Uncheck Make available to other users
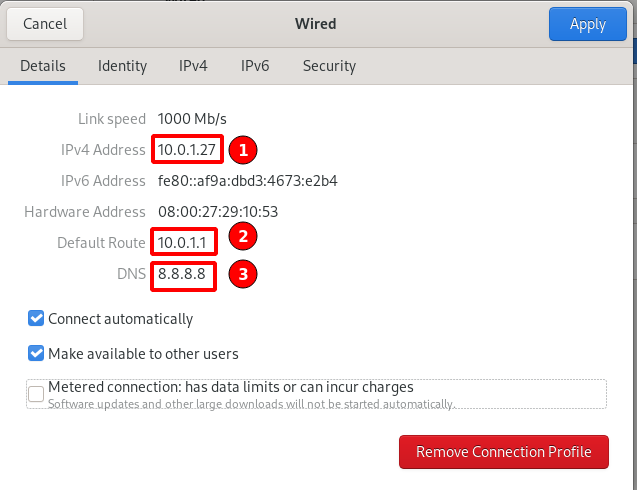This screenshot has width=637, height=490. [36, 353]
